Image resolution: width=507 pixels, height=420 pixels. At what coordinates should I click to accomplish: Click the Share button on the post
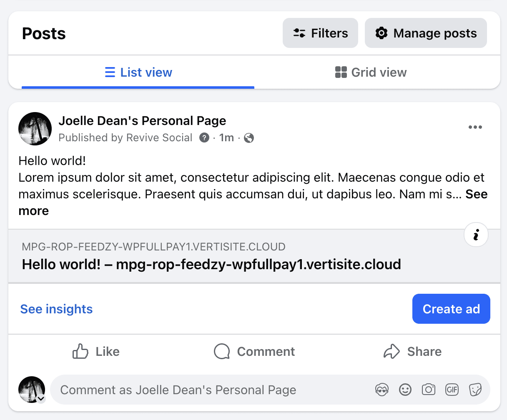click(412, 352)
